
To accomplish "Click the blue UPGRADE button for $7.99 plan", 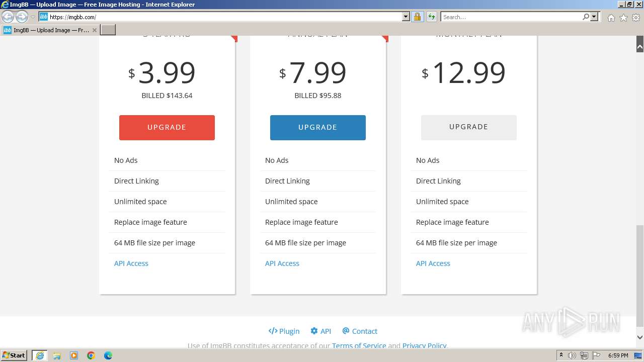I will (318, 127).
